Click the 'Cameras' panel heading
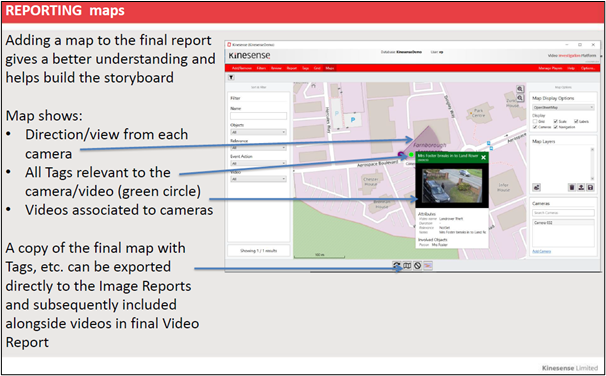The height and width of the screenshot is (376, 606). pos(541,203)
